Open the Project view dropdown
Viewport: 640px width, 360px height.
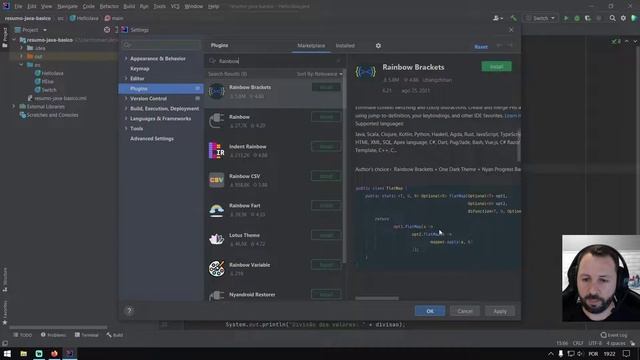coord(31,30)
